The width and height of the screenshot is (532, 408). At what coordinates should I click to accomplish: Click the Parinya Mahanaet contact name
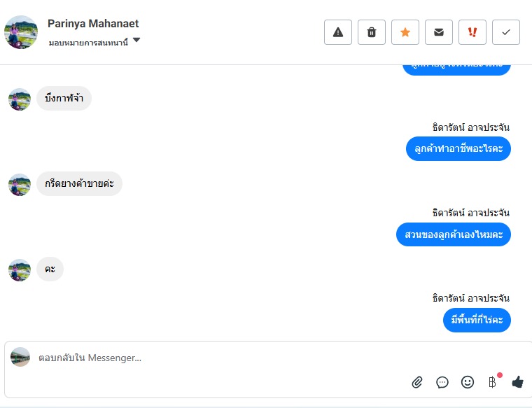[93, 23]
